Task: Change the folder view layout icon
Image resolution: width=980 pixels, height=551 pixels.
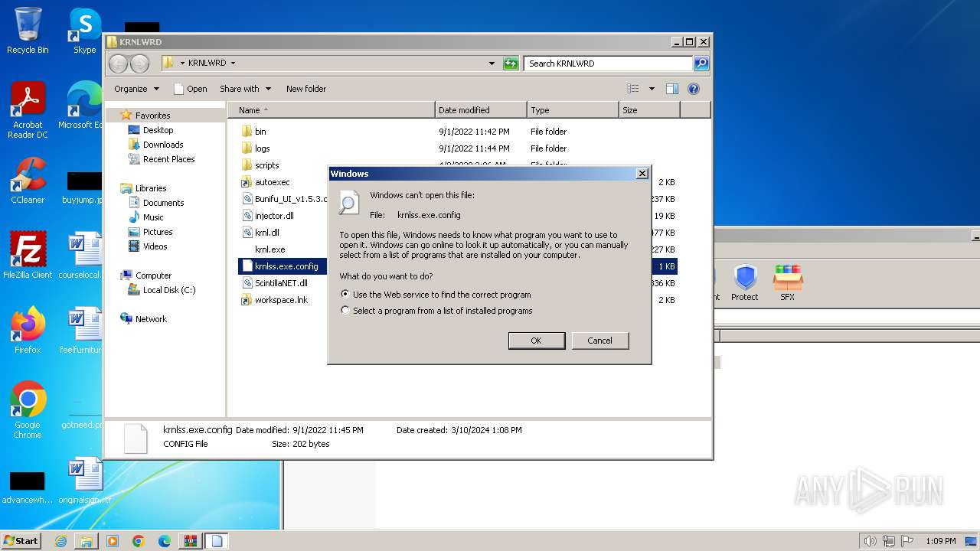Action: pyautogui.click(x=633, y=89)
